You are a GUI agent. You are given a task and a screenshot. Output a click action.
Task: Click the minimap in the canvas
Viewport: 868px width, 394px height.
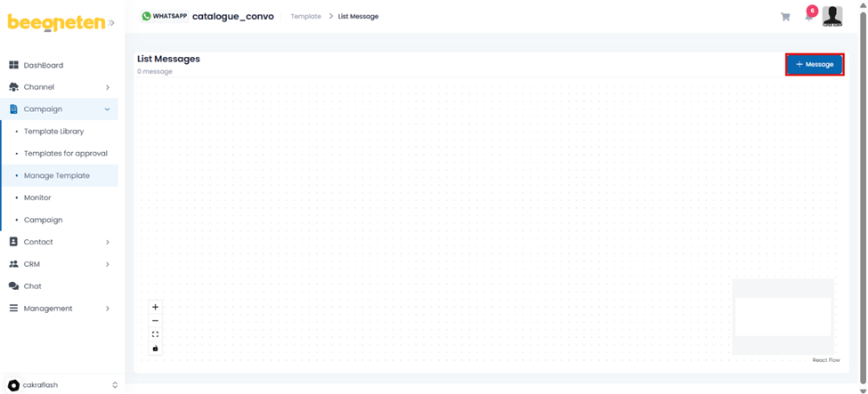point(783,317)
